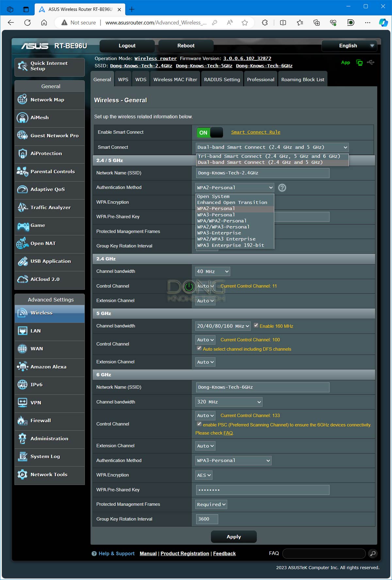Click the Reboot button
This screenshot has height=580, width=392.
(x=186, y=46)
